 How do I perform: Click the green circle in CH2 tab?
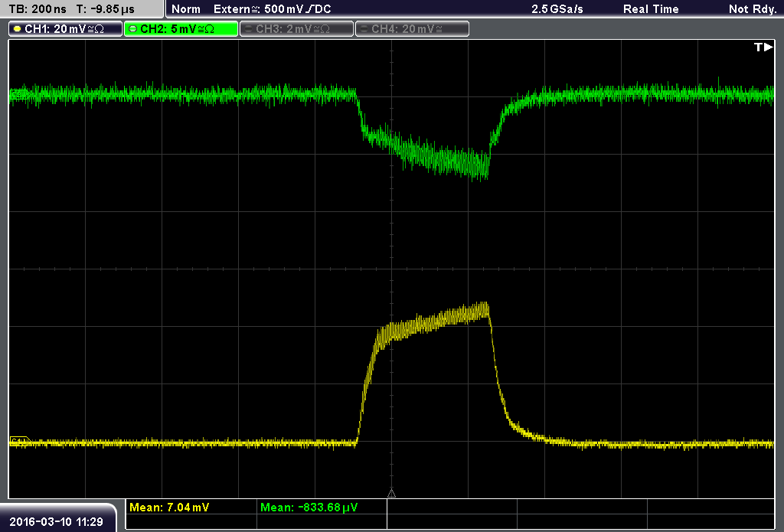pos(133,29)
